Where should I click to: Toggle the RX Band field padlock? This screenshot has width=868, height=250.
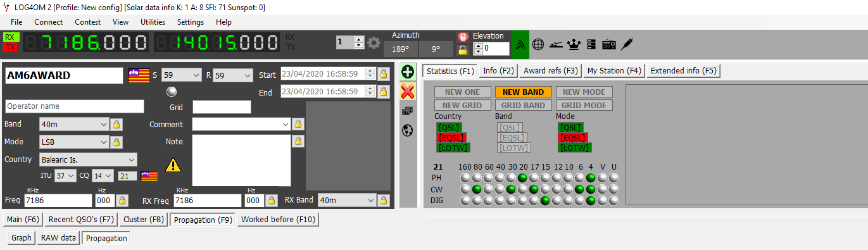click(x=384, y=201)
